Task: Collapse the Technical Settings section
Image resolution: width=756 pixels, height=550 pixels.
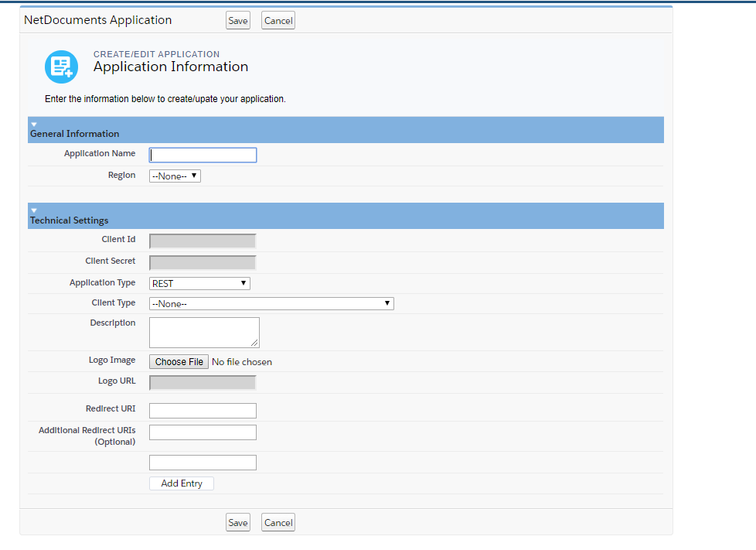Action: pyautogui.click(x=34, y=211)
